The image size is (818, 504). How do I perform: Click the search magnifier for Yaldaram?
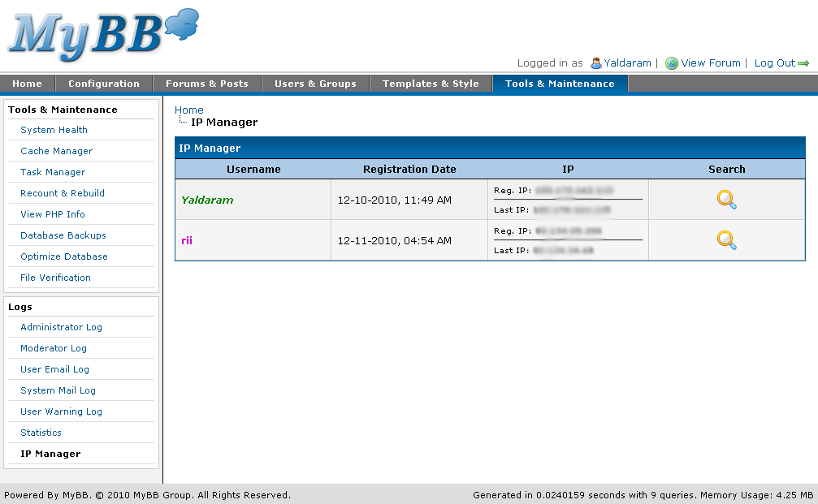click(x=726, y=200)
